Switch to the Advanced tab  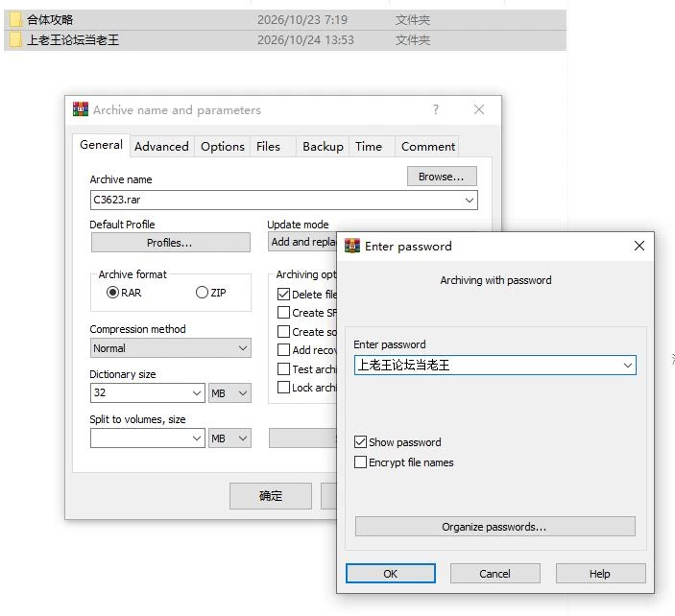(161, 147)
